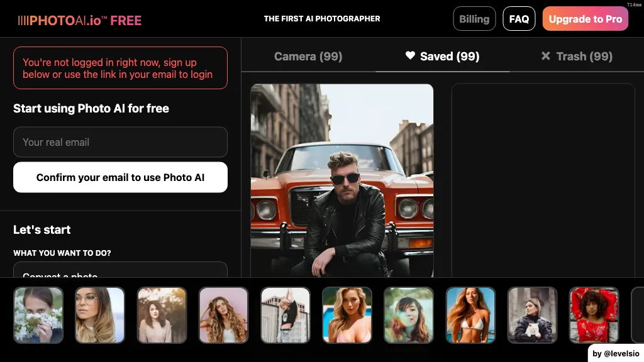Click the not-logged-in warning banner
This screenshot has height=362, width=644.
(x=120, y=67)
